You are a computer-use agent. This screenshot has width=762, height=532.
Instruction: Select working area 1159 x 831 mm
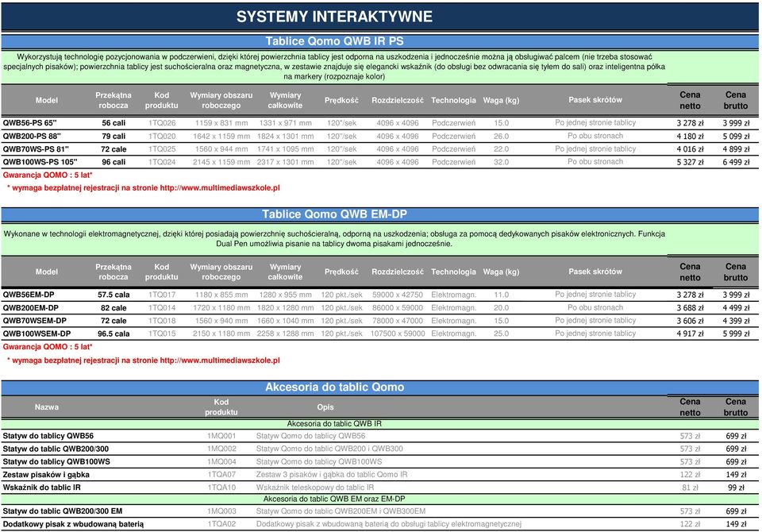(221, 123)
